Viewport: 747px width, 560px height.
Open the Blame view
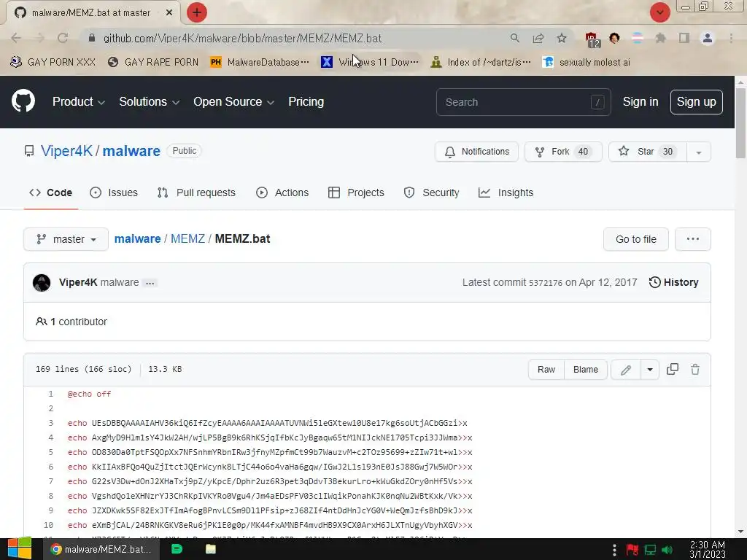(x=586, y=370)
